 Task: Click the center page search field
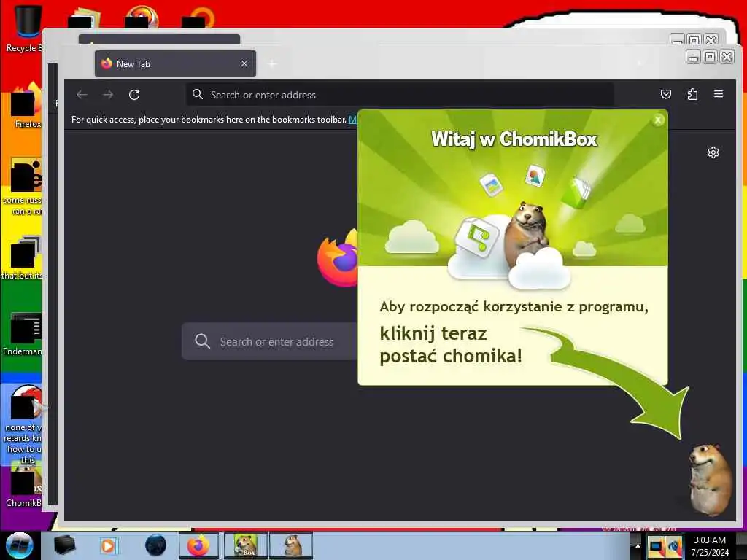[270, 341]
